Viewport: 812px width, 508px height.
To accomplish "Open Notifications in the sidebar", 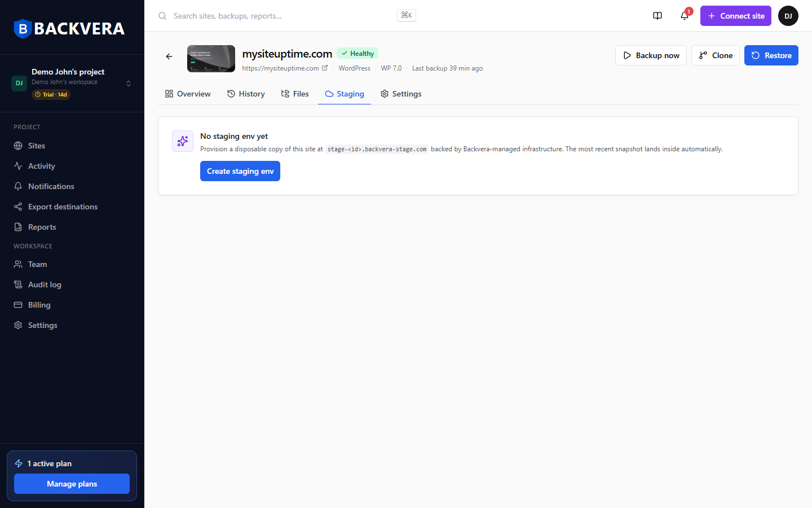I will 72,186.
